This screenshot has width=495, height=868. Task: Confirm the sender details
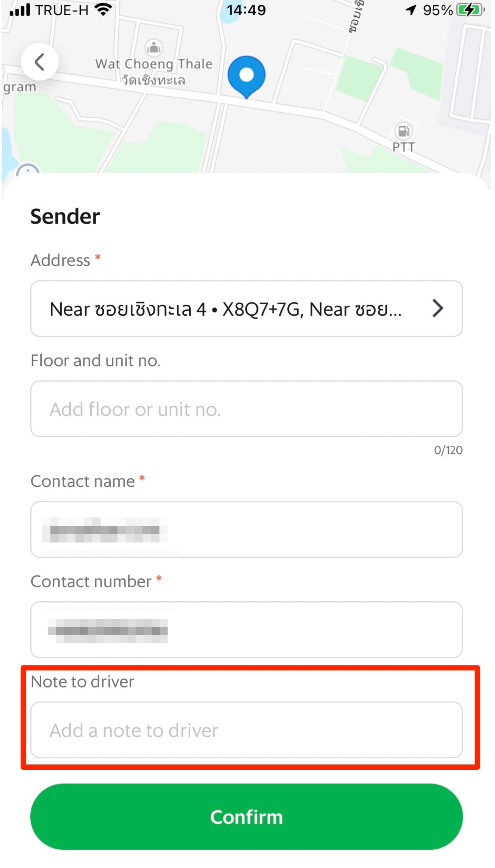246,817
